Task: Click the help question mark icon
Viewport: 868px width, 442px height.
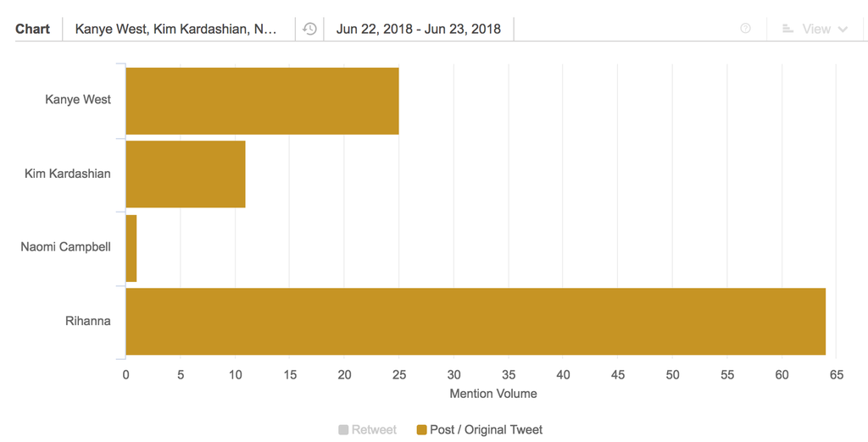Action: click(745, 29)
